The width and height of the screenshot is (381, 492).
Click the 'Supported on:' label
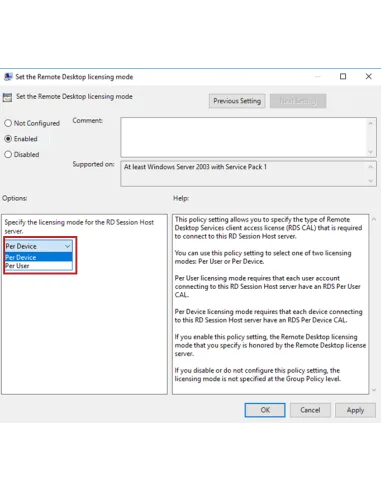click(93, 164)
